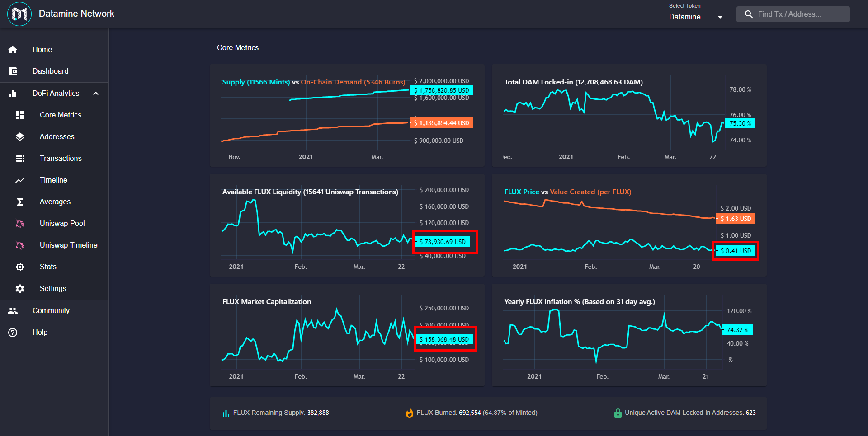The width and height of the screenshot is (868, 436).
Task: Open Transactions page
Action: point(54,159)
